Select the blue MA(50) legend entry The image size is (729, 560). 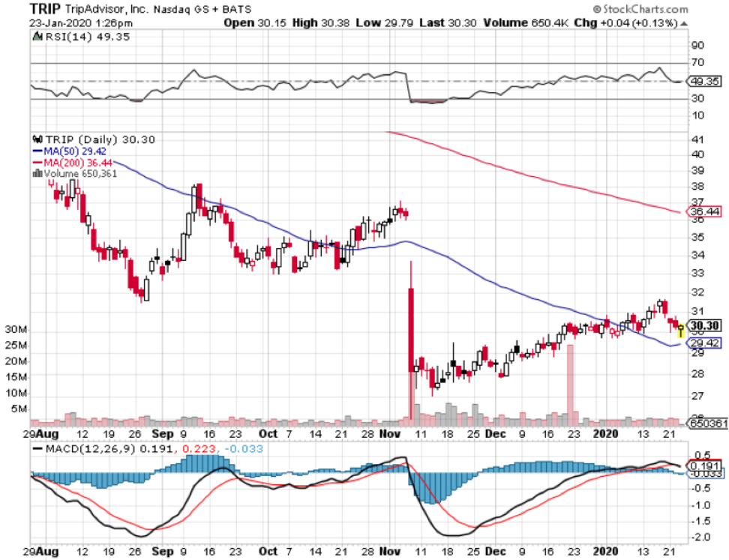73,151
